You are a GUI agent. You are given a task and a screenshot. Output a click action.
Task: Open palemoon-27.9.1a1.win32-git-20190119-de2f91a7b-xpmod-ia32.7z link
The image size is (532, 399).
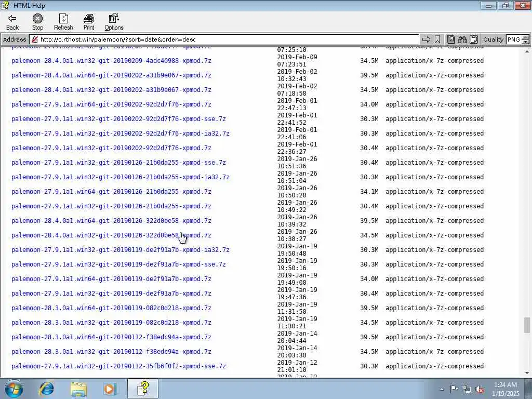pos(121,250)
